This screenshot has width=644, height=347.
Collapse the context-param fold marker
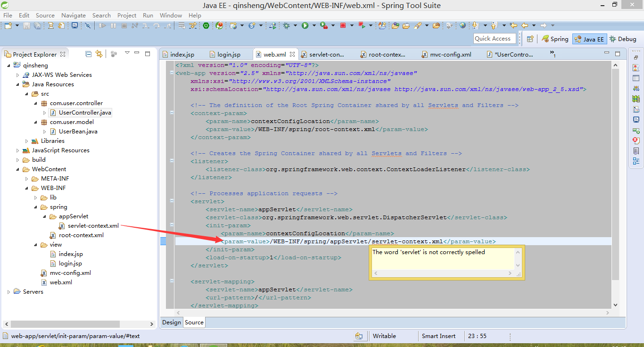coord(171,113)
